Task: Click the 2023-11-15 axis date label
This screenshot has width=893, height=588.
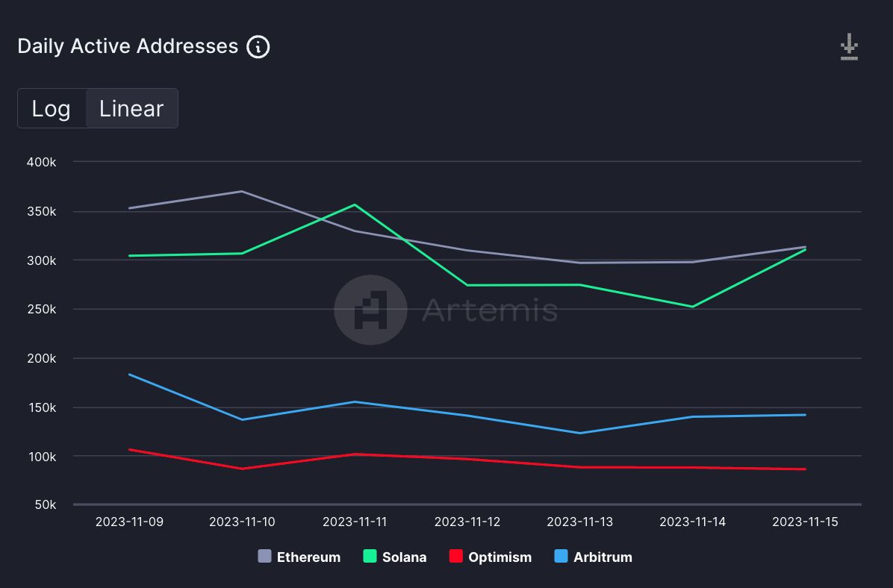Action: 805,522
